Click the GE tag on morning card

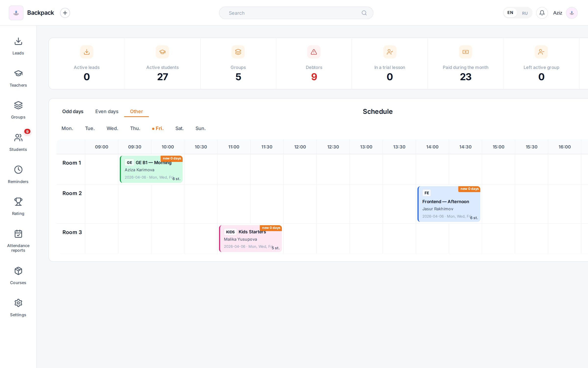129,162
